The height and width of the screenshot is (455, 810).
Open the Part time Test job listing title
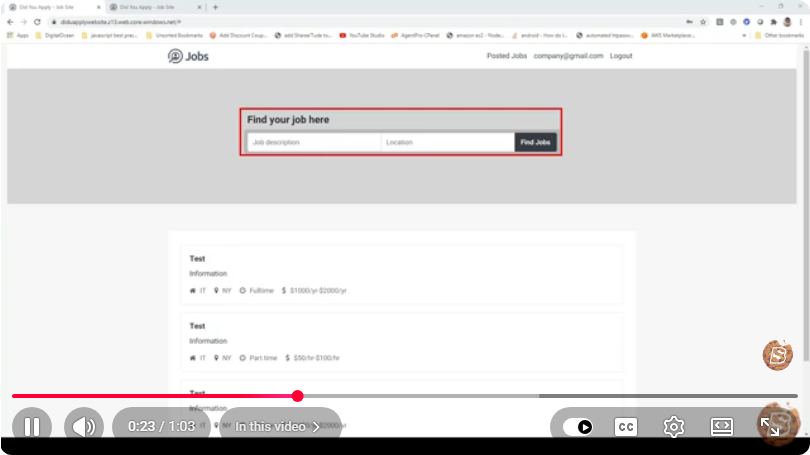click(197, 326)
